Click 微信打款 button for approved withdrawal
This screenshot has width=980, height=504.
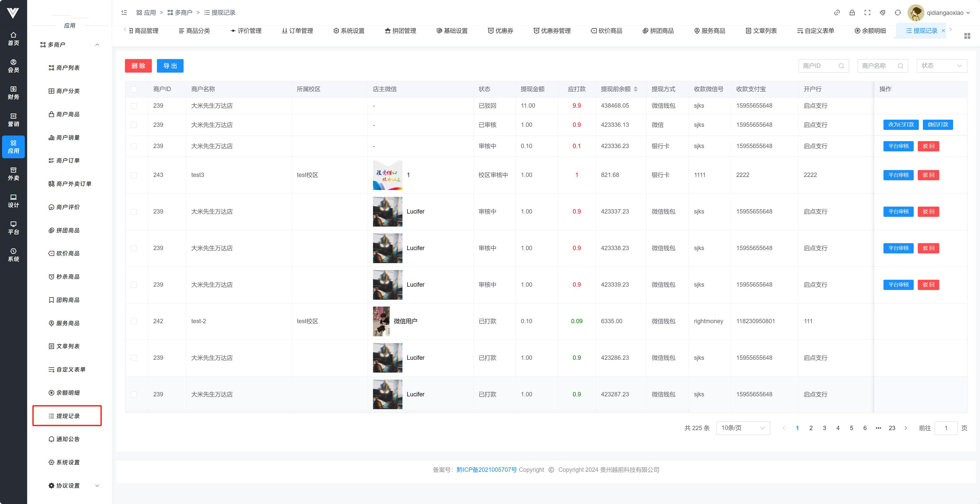pyautogui.click(x=938, y=125)
